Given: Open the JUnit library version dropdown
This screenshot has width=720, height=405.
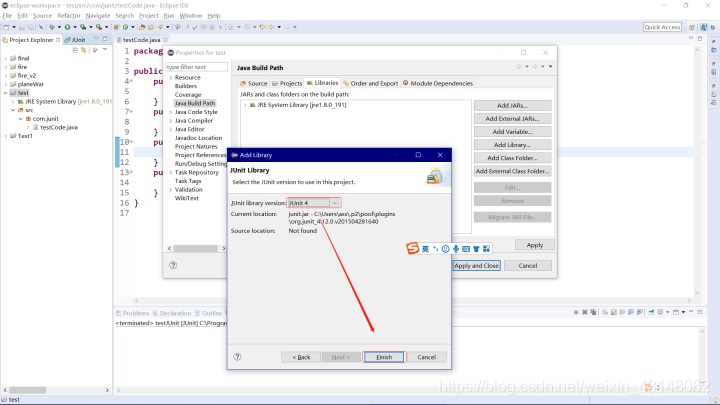Looking at the screenshot, I should coord(335,203).
